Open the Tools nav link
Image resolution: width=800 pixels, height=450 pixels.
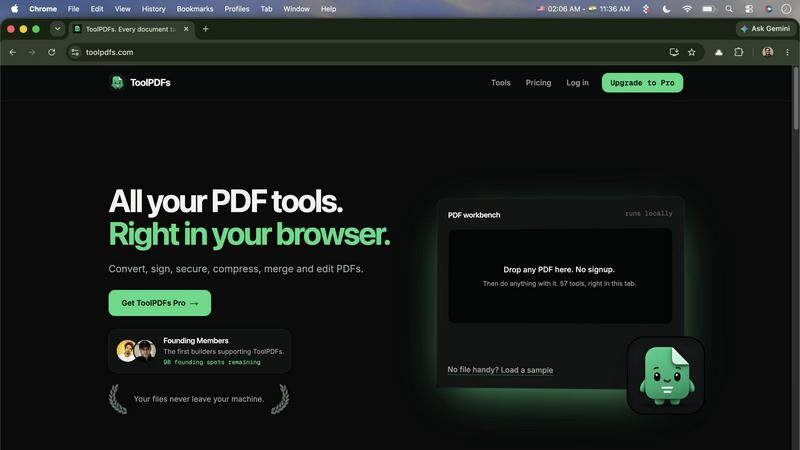click(x=501, y=83)
